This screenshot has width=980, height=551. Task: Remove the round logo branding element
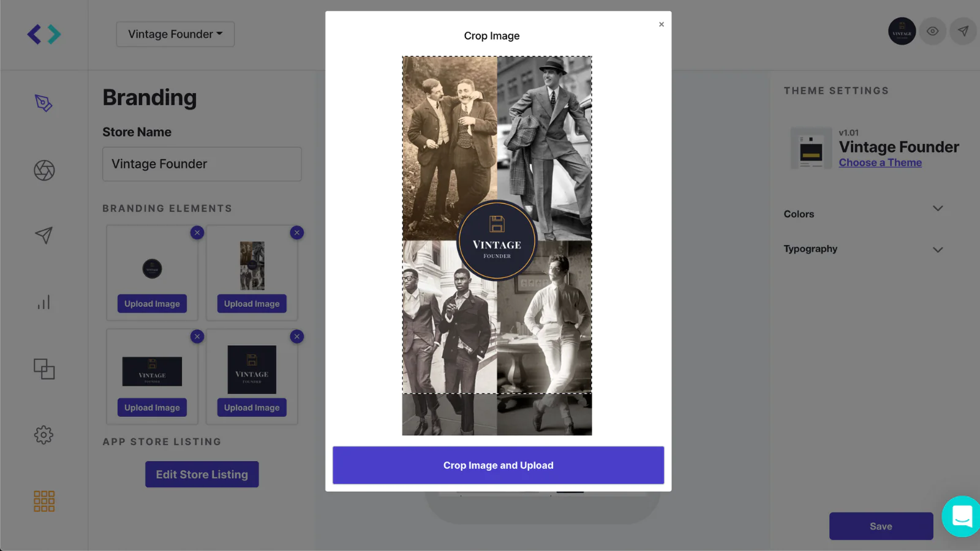[x=197, y=233]
